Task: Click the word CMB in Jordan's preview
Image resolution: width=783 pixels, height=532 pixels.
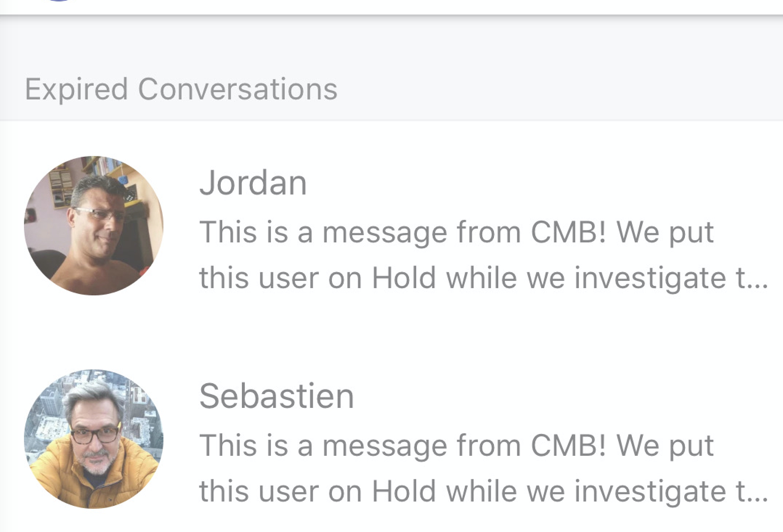Action: (x=568, y=232)
